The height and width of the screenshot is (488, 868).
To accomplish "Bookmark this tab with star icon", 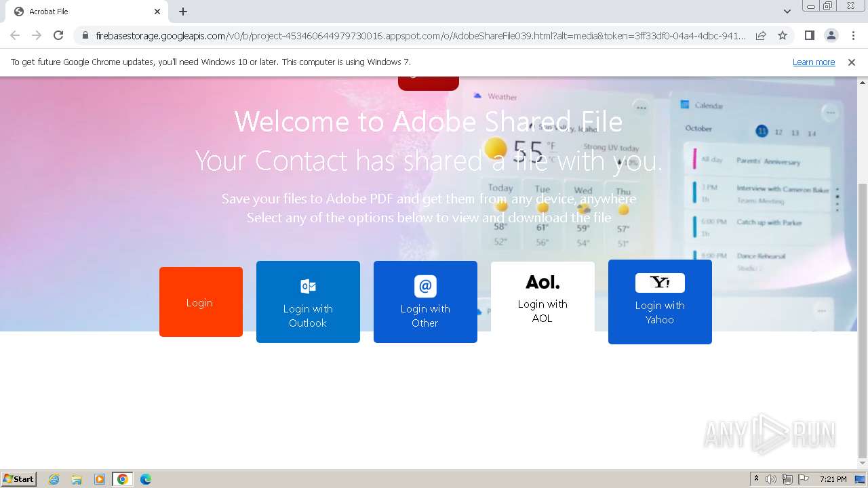I will [x=783, y=35].
